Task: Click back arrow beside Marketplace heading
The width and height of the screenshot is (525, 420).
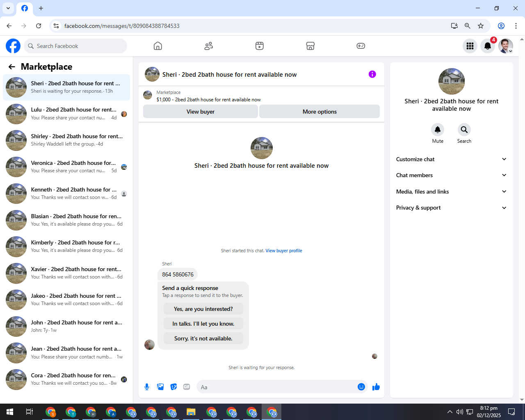Action: pos(12,67)
